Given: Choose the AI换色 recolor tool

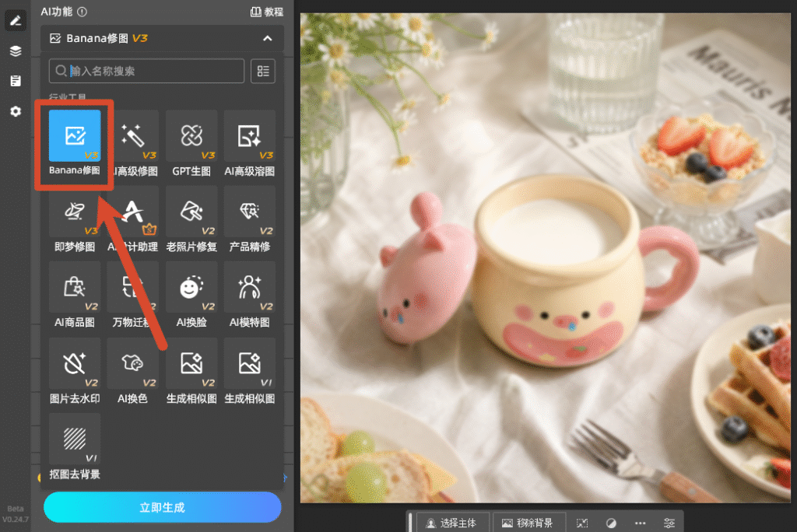Looking at the screenshot, I should tap(133, 364).
